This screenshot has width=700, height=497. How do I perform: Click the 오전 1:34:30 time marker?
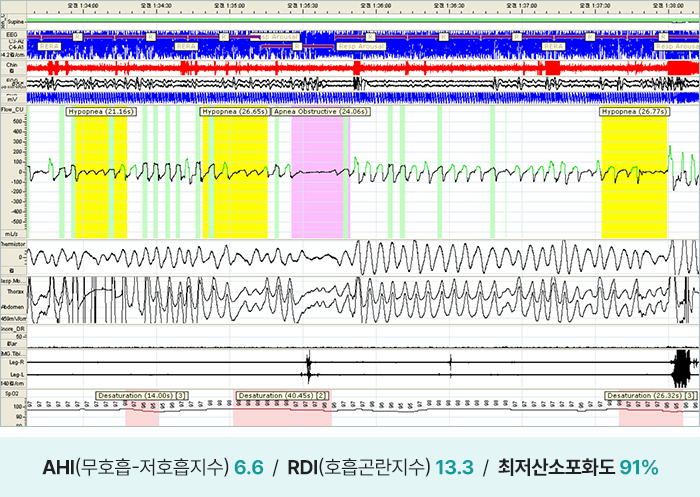tap(156, 6)
